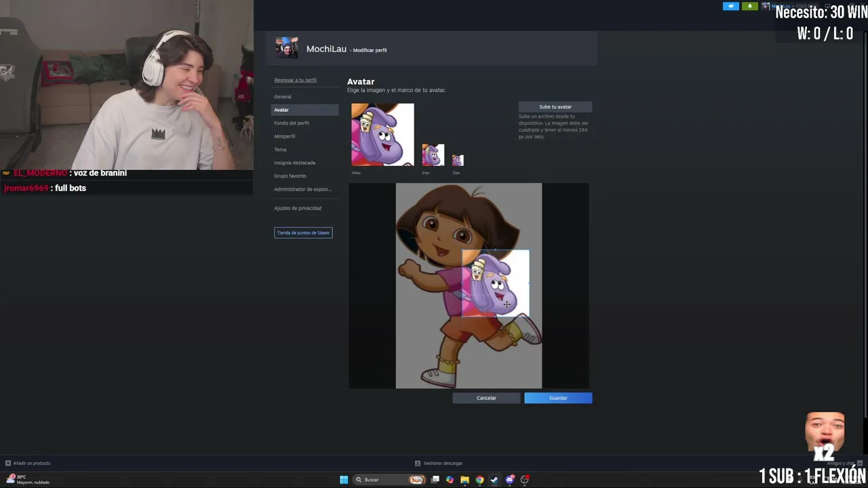The height and width of the screenshot is (488, 868).
Task: Open Tienda de puntos de Steam
Action: tap(303, 232)
